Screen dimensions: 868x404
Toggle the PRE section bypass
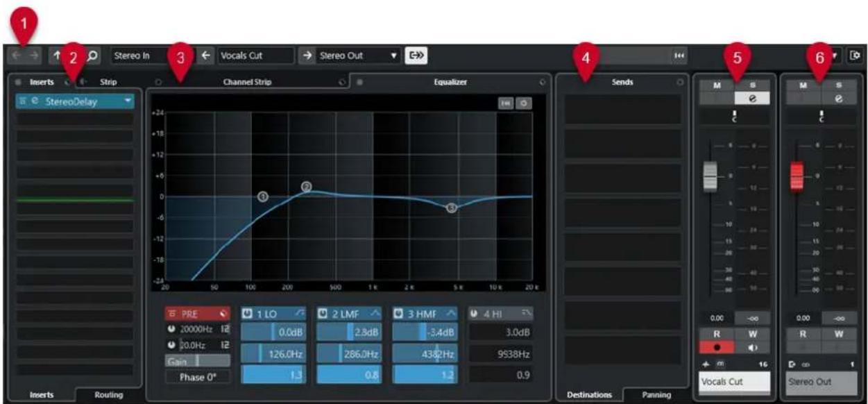point(223,314)
